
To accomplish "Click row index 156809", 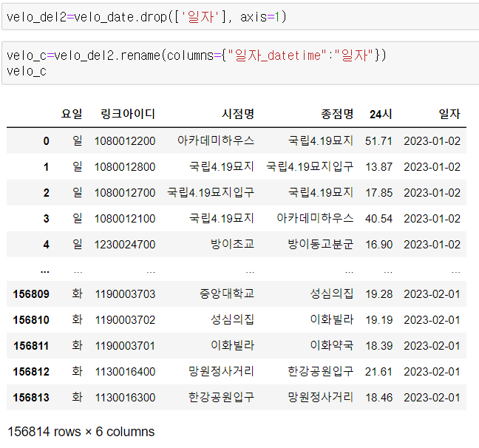I will click(31, 294).
